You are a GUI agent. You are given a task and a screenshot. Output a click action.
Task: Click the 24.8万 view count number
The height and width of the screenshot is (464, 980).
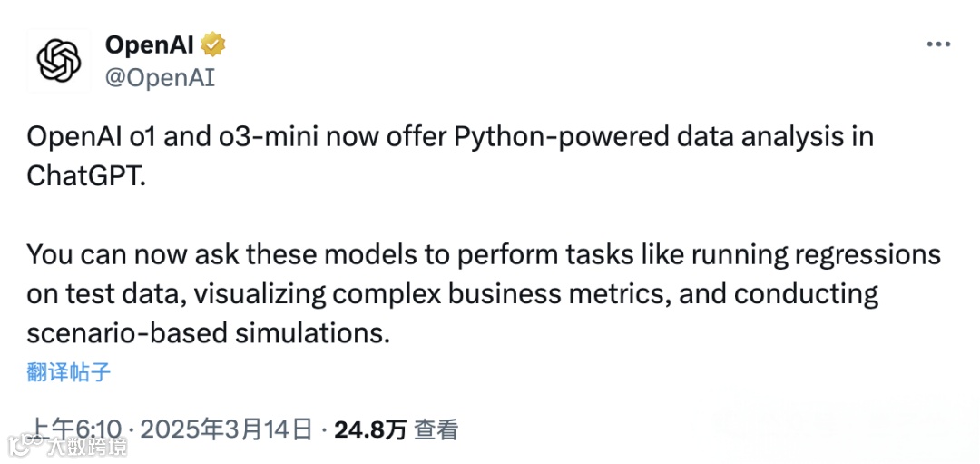coord(370,429)
